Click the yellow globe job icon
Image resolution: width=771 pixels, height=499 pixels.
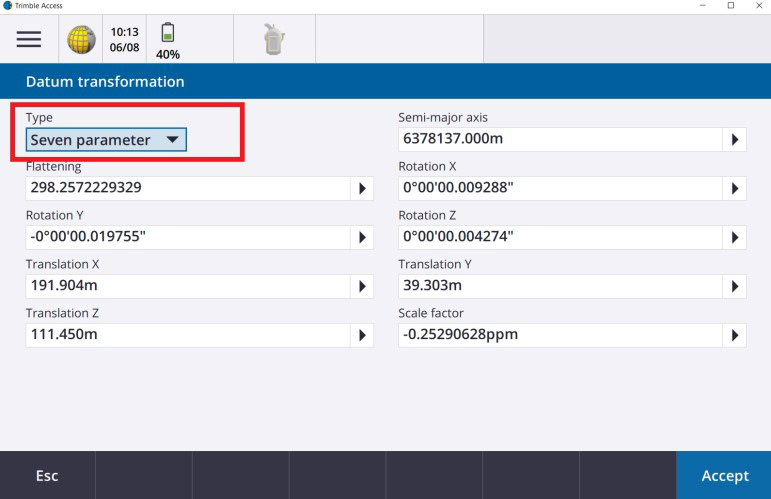(x=81, y=39)
